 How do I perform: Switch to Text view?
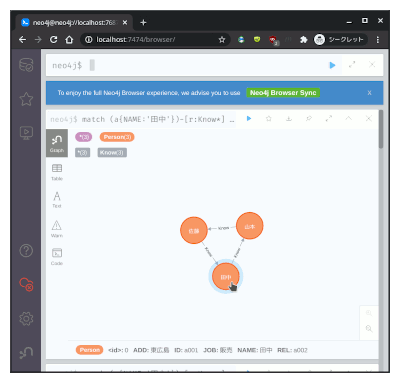[57, 200]
